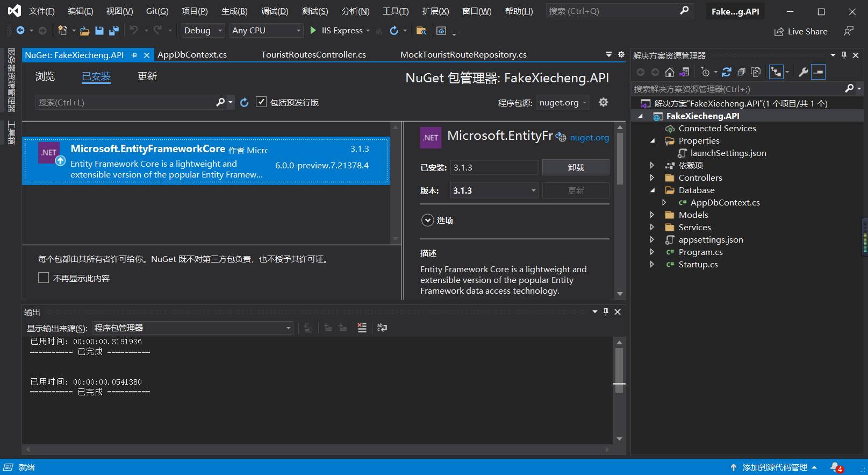Image resolution: width=868 pixels, height=475 pixels.
Task: Click Pending Changes Filter clock icon
Action: [x=705, y=72]
